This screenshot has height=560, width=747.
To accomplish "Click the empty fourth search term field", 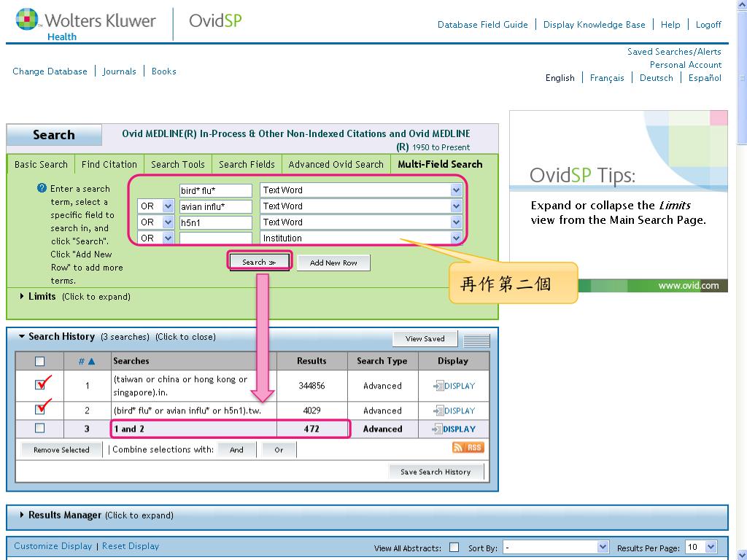I will [x=216, y=238].
